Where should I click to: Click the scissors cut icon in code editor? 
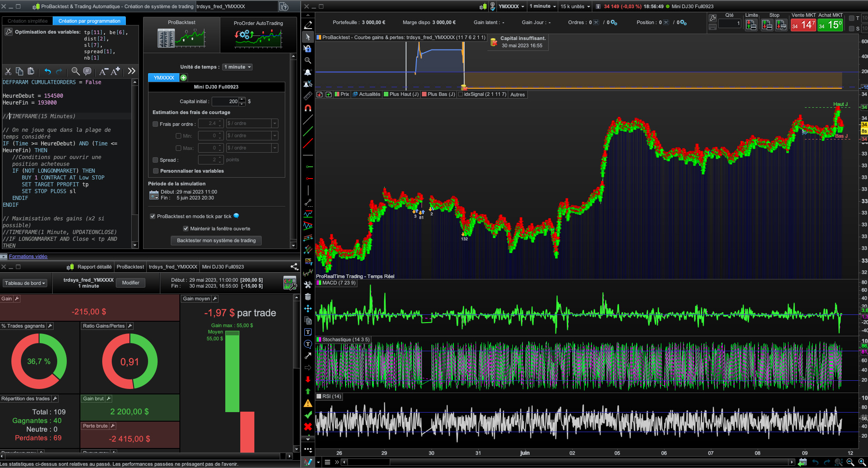(x=8, y=71)
